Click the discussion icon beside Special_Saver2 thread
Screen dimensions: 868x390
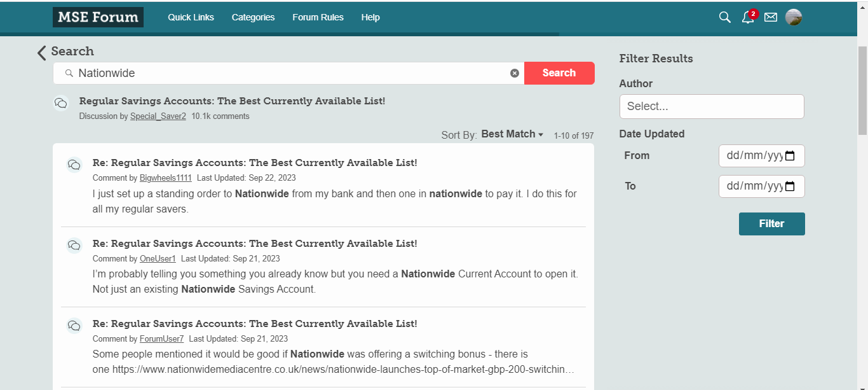61,103
